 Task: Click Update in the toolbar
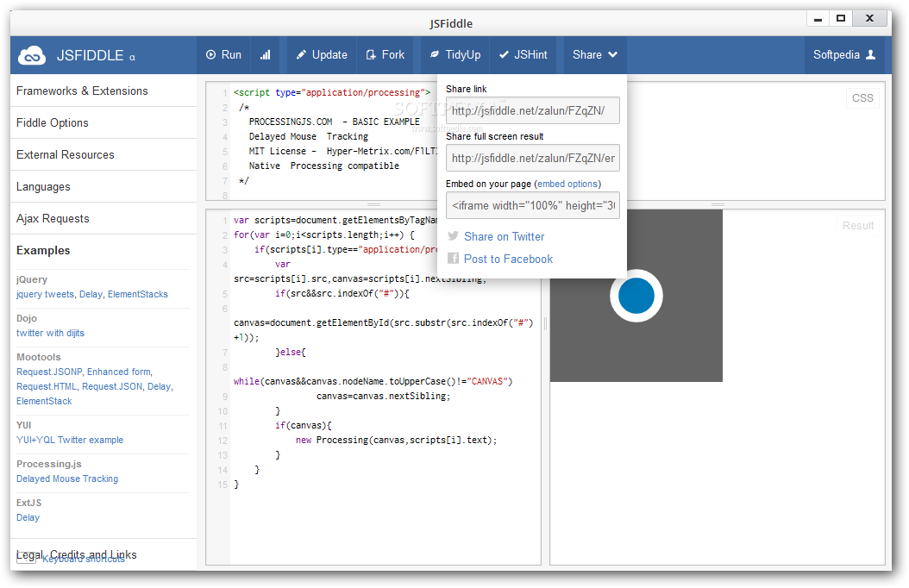322,54
